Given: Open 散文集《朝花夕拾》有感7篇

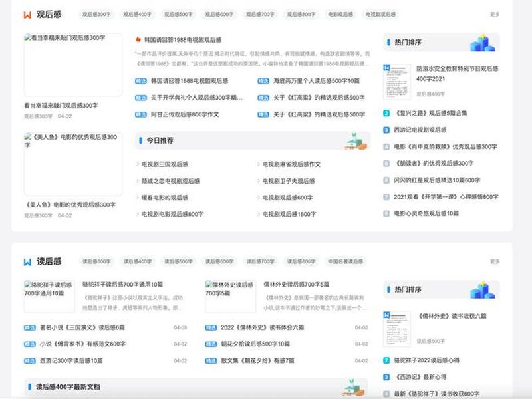Looking at the screenshot, I should pyautogui.click(x=258, y=360).
